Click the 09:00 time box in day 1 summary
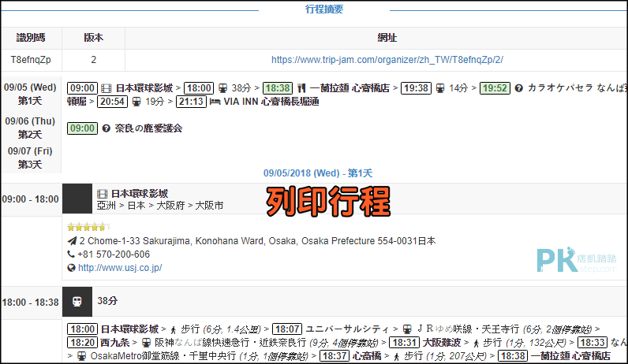Viewport: 628px width, 364px height. pos(82,88)
